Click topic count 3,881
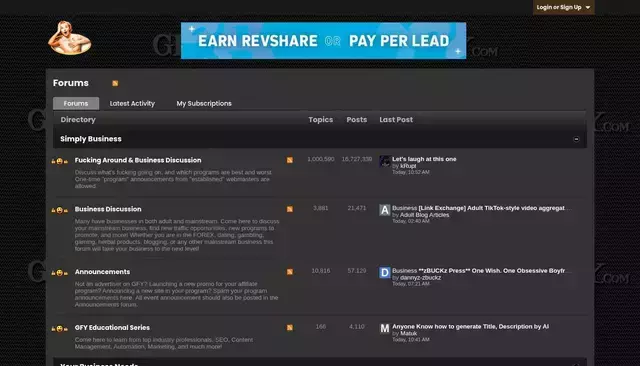Image resolution: width=640 pixels, height=366 pixels. (320, 208)
